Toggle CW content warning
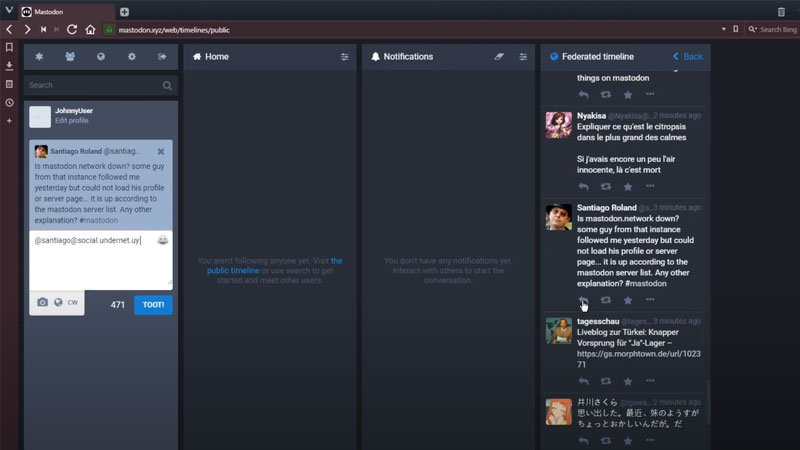Viewport: 800px width, 450px height. tap(73, 303)
